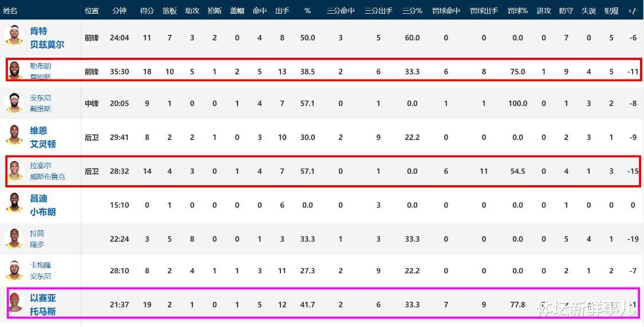This screenshot has width=644, height=327.
Task: Open the 以赛亚 托马斯 player link
Action: pyautogui.click(x=43, y=305)
